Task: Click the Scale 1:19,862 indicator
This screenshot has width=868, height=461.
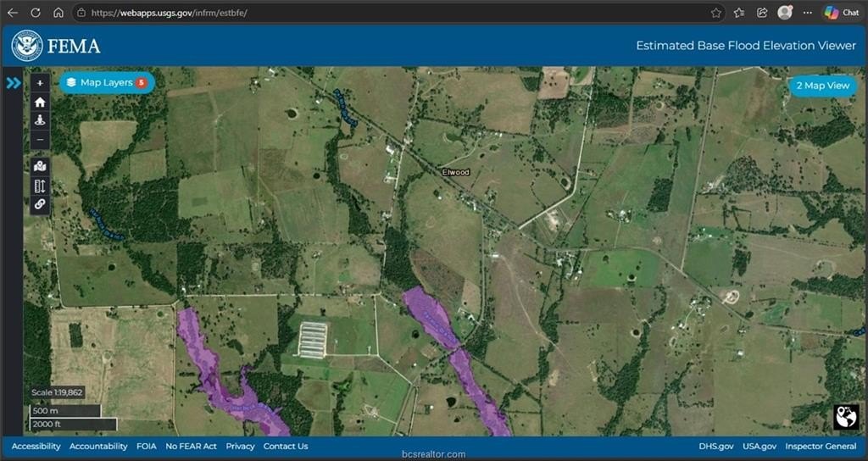Action: (57, 392)
